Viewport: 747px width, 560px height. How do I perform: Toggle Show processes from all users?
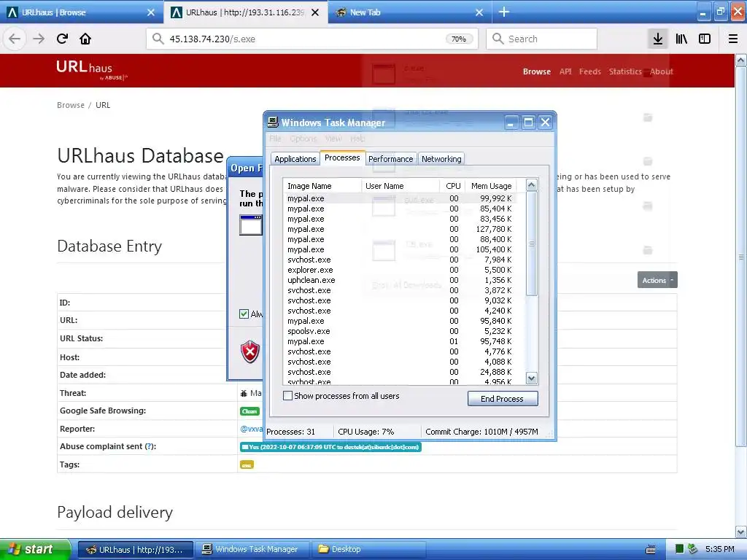[x=287, y=396]
